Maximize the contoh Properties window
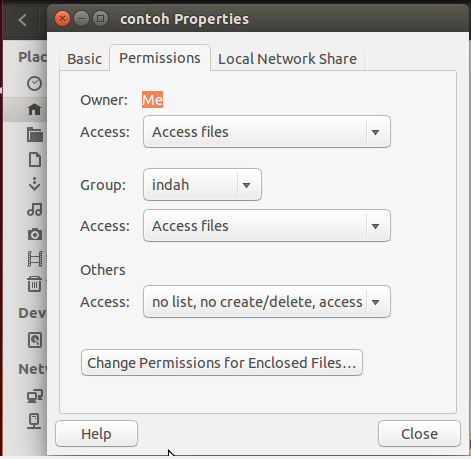This screenshot has width=471, height=459. pos(100,19)
